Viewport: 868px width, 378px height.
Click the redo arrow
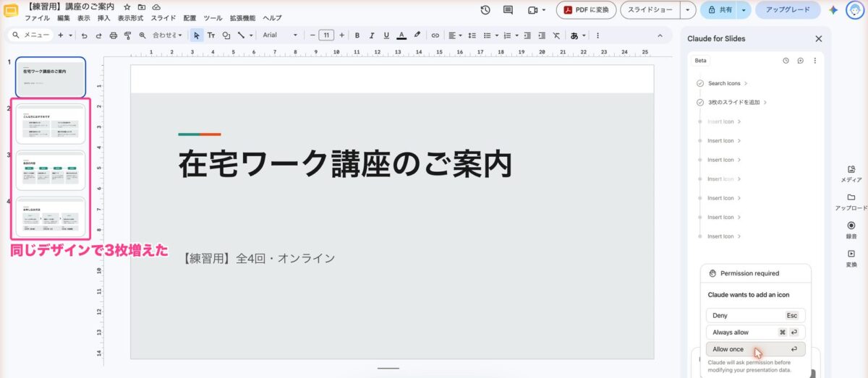(98, 35)
